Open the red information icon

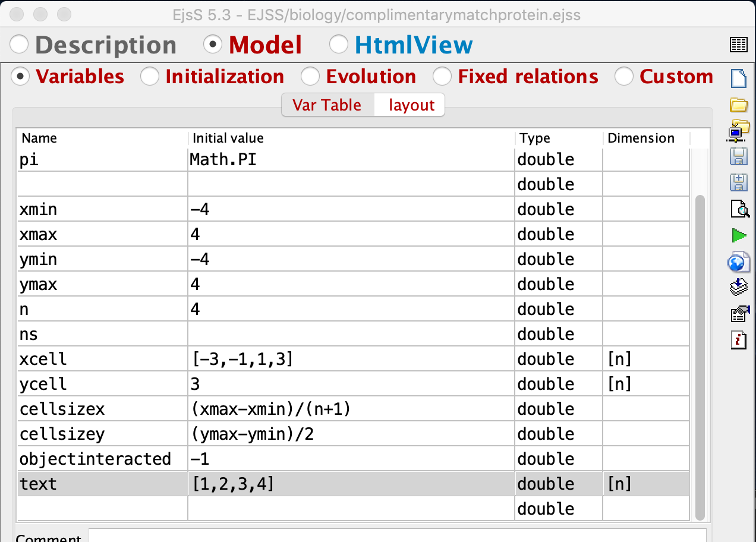(x=738, y=340)
